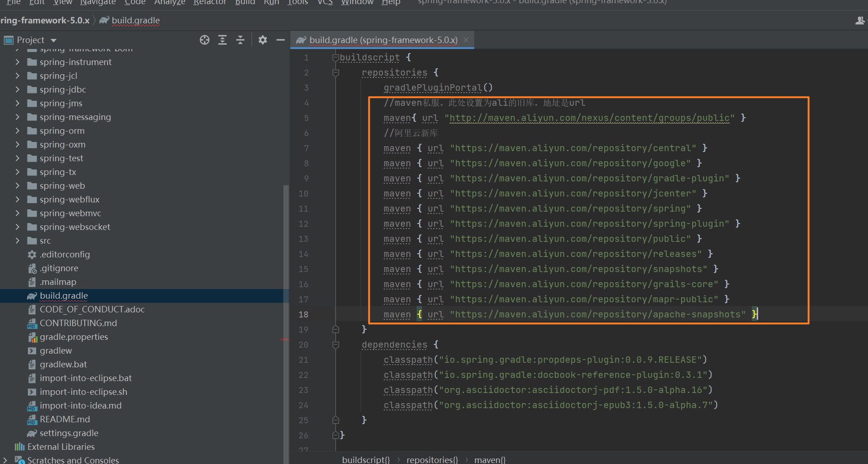
Task: Click the aliyun nexus public URL link
Action: 589,118
